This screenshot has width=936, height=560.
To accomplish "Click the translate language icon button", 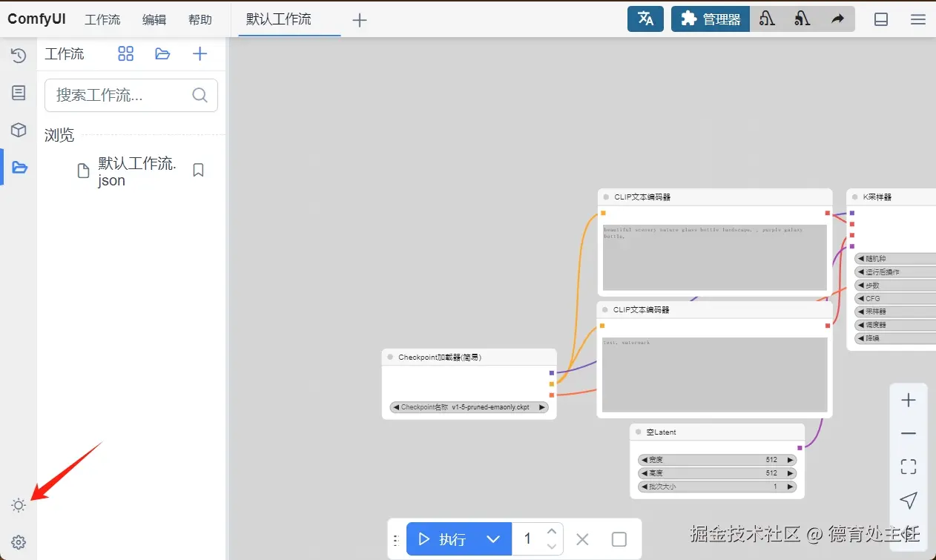I will (x=645, y=19).
